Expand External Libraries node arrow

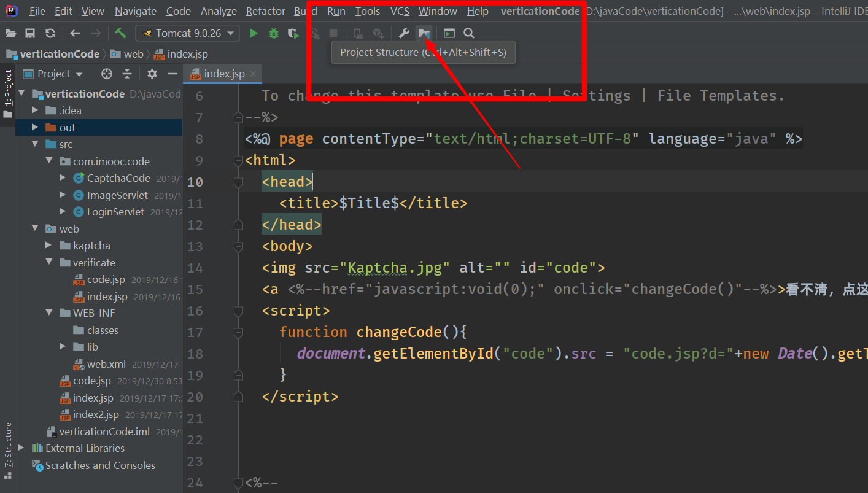pyautogui.click(x=22, y=448)
